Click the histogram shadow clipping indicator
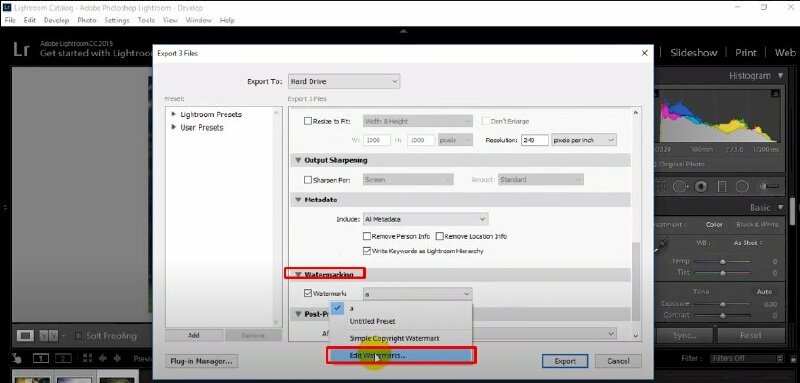The image size is (800, 383). [657, 93]
